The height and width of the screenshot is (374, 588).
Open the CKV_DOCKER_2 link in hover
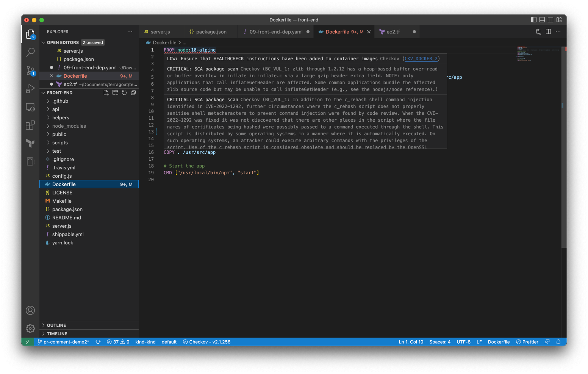click(421, 59)
